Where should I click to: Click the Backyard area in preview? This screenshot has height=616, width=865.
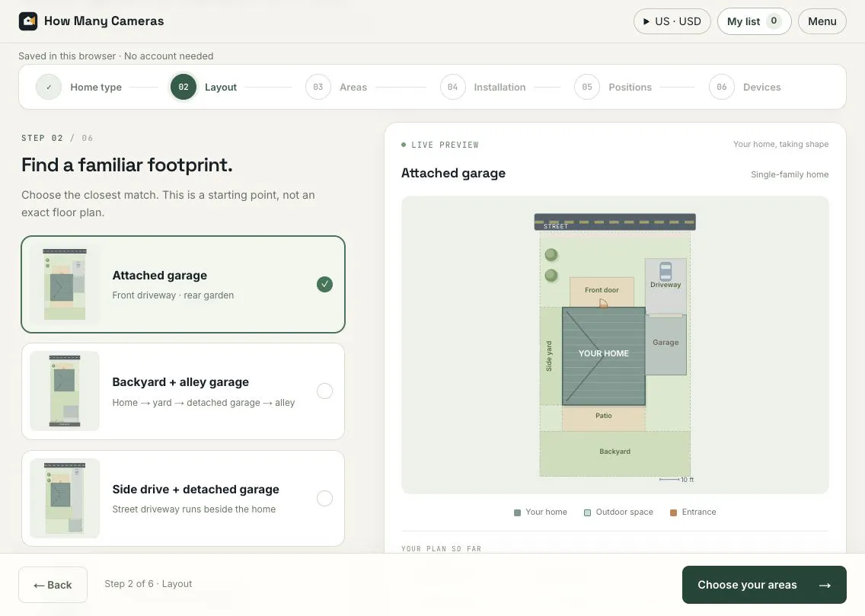tap(614, 453)
